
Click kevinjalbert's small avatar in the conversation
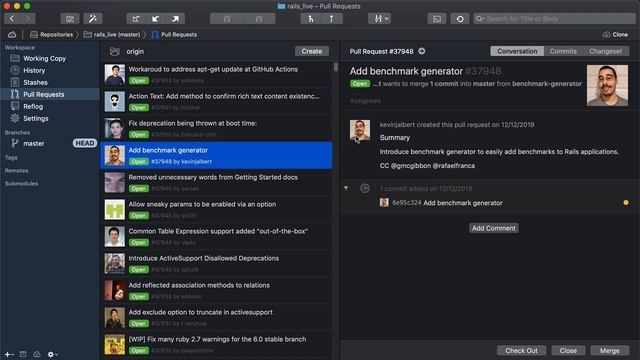[360, 130]
